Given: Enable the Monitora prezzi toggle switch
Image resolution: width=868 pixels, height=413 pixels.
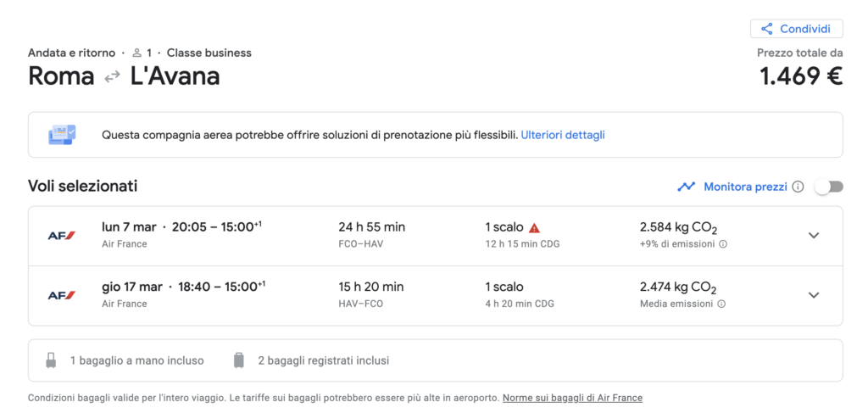Looking at the screenshot, I should (829, 187).
